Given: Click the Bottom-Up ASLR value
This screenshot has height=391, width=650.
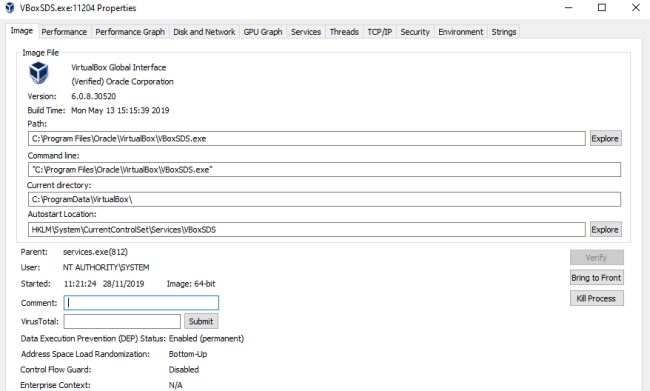Looking at the screenshot, I should click(x=188, y=354).
